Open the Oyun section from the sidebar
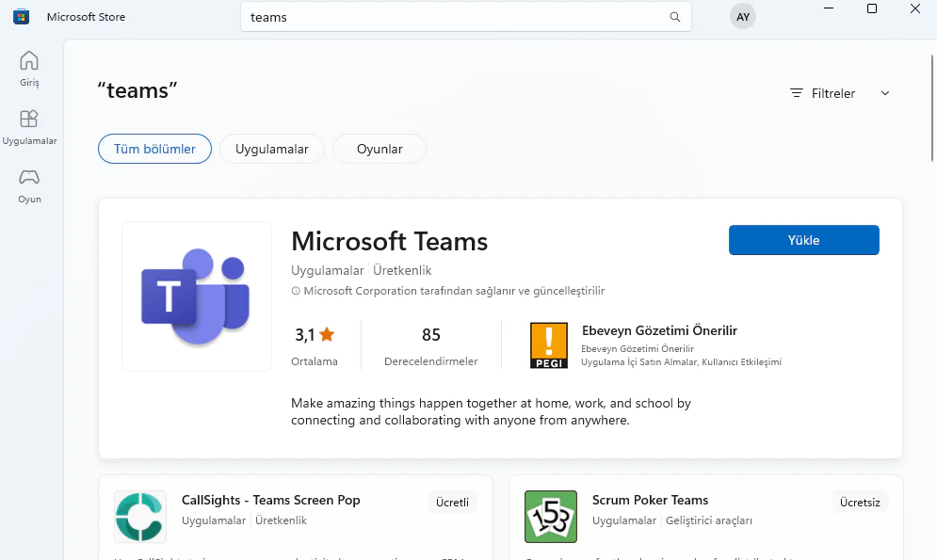 pyautogui.click(x=29, y=185)
